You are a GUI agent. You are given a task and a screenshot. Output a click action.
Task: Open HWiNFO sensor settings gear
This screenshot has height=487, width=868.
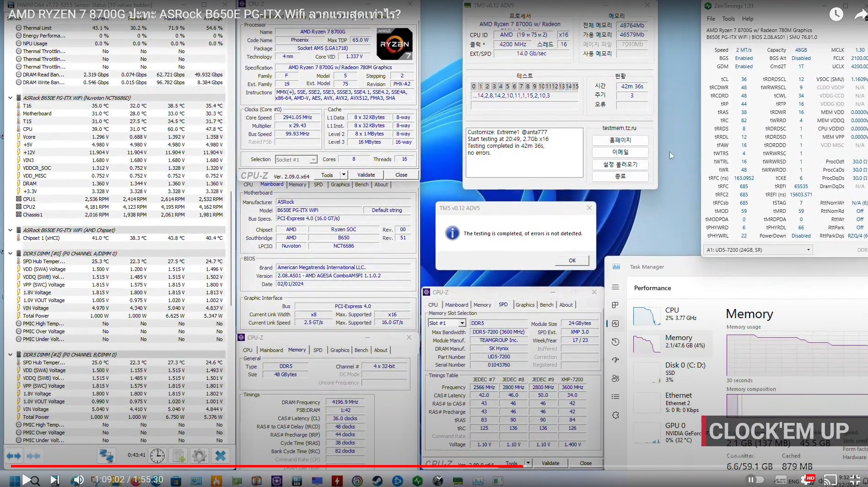pyautogui.click(x=199, y=455)
